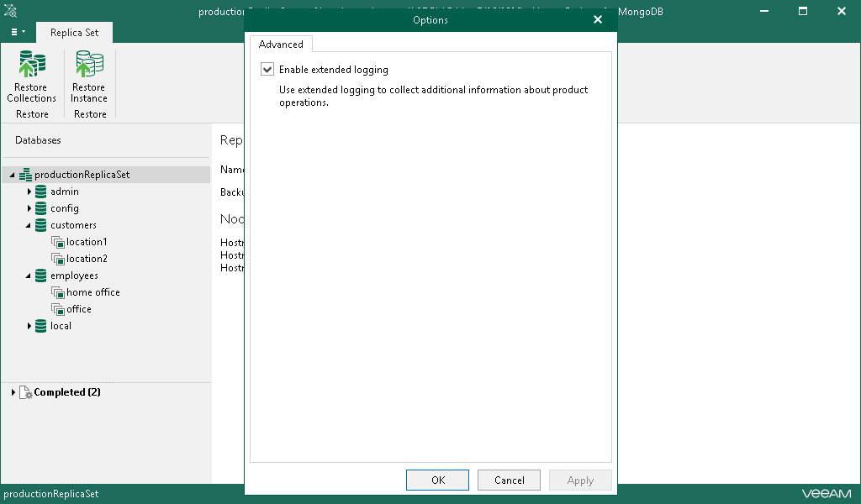Image resolution: width=861 pixels, height=504 pixels.
Task: Collapse the productionReplicaSet tree node
Action: point(12,175)
